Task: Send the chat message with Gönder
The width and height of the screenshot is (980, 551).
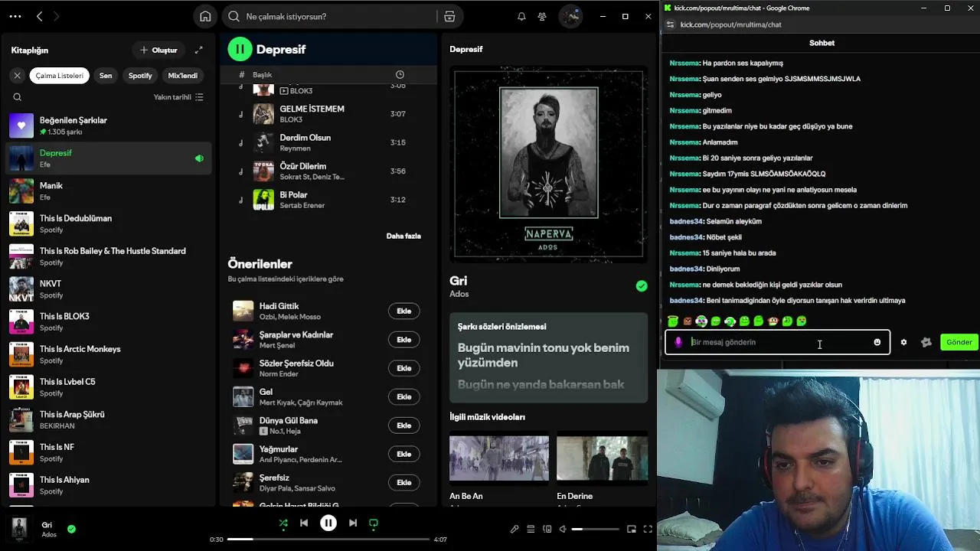Action: click(x=959, y=342)
